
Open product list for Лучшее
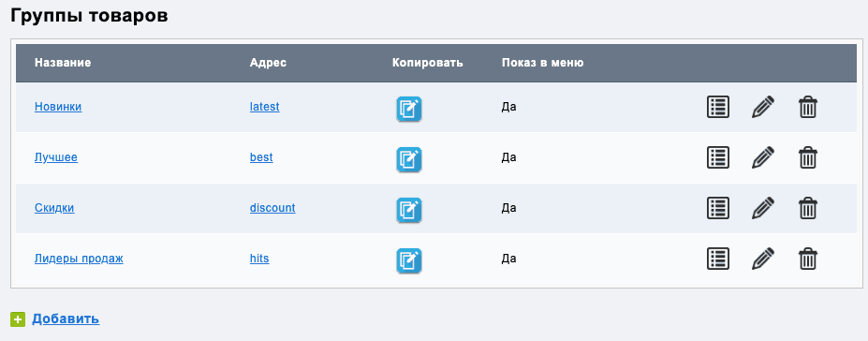coord(718,157)
